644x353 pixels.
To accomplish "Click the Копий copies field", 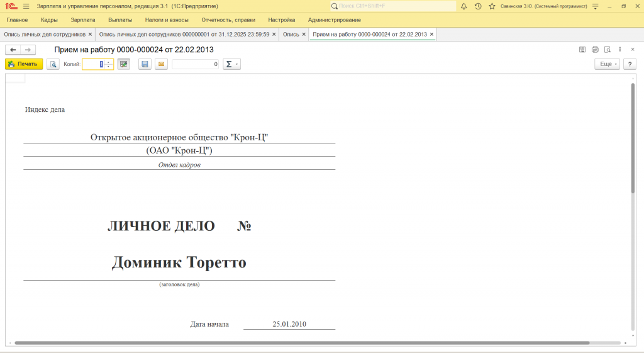I will 93,64.
